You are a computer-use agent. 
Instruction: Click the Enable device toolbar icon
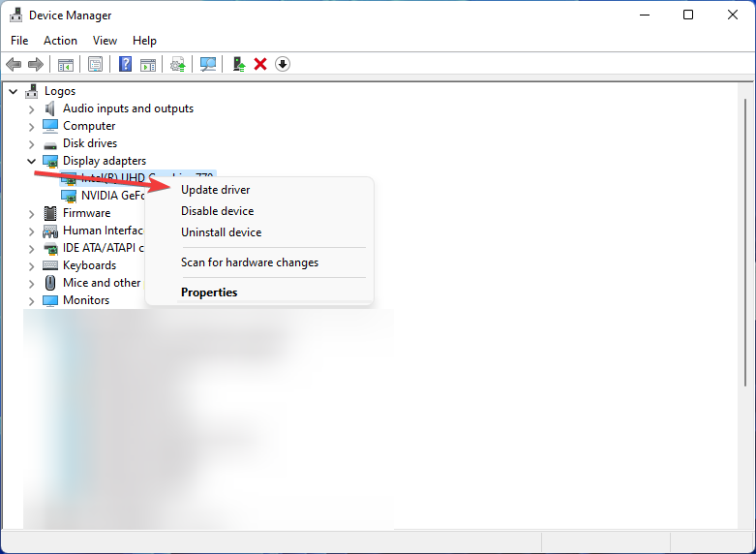[x=239, y=64]
